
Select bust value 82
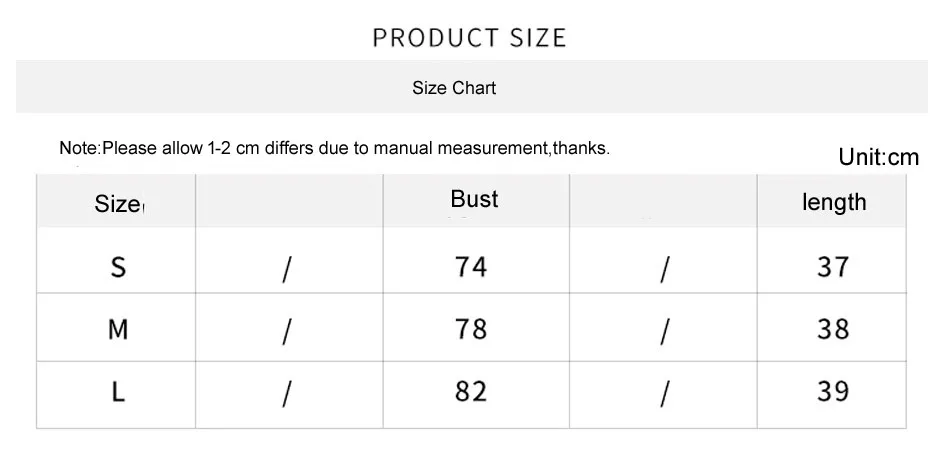(x=471, y=391)
